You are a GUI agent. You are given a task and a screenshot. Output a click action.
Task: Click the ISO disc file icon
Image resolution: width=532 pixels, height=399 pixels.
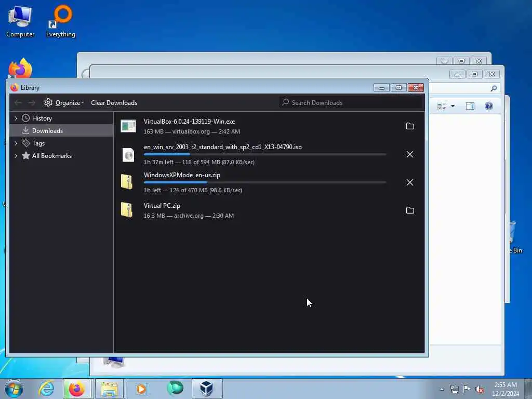coord(128,155)
